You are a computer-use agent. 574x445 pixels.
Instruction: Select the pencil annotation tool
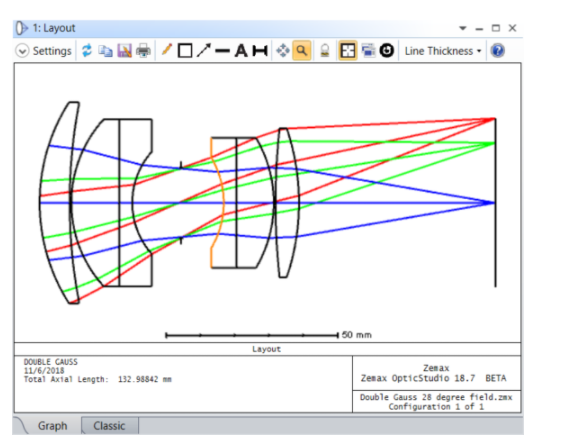167,50
